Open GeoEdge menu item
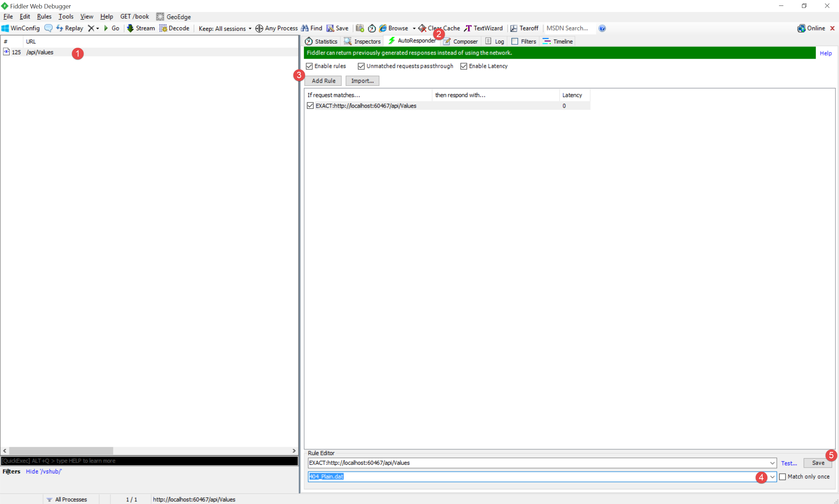The width and height of the screenshot is (839, 504). (x=174, y=17)
